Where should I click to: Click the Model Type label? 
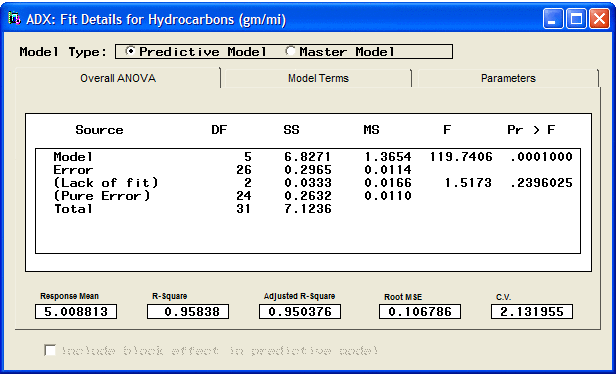pyautogui.click(x=63, y=51)
